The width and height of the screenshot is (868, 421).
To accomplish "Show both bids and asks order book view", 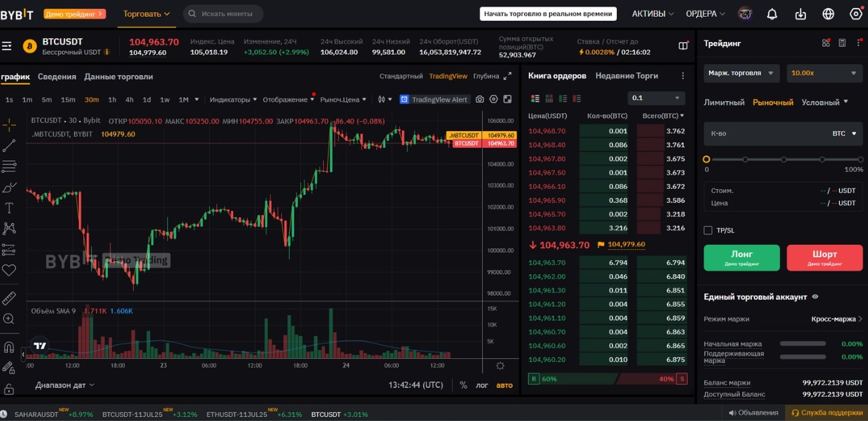I will (535, 98).
